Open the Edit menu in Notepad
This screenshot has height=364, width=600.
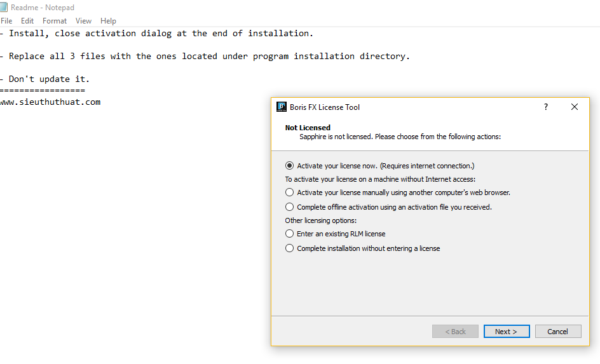point(27,21)
